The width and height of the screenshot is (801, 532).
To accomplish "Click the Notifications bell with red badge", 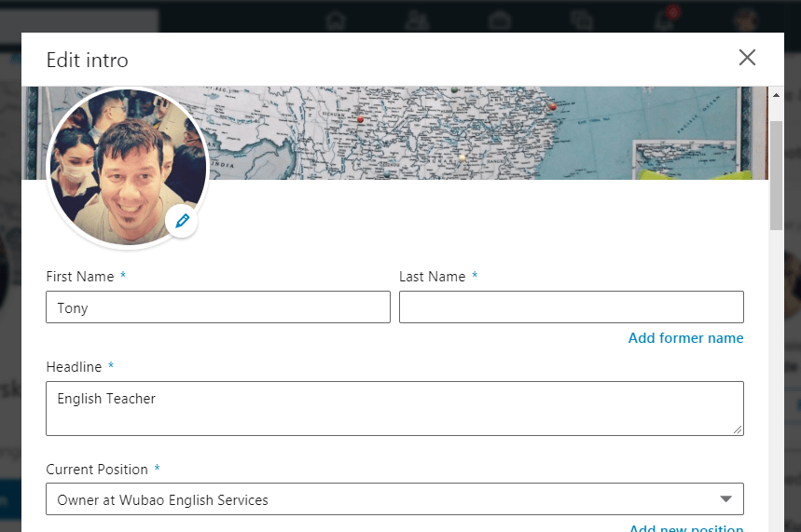I will point(666,19).
